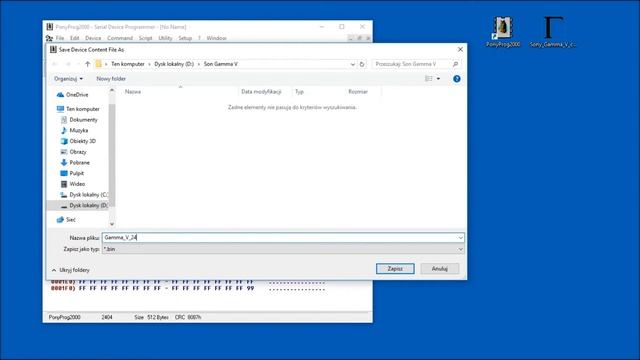The image size is (640, 360).
Task: Refresh the Son Gamma V folder
Action: click(x=362, y=64)
